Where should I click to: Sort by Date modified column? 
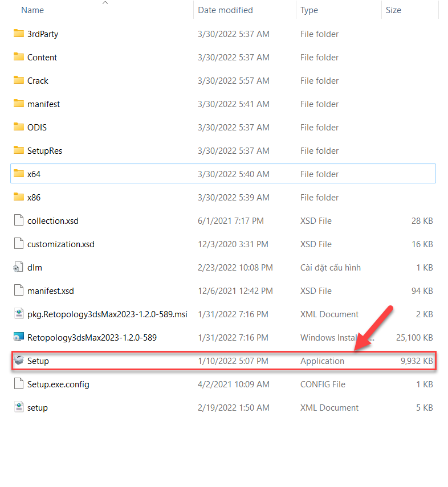[x=225, y=10]
